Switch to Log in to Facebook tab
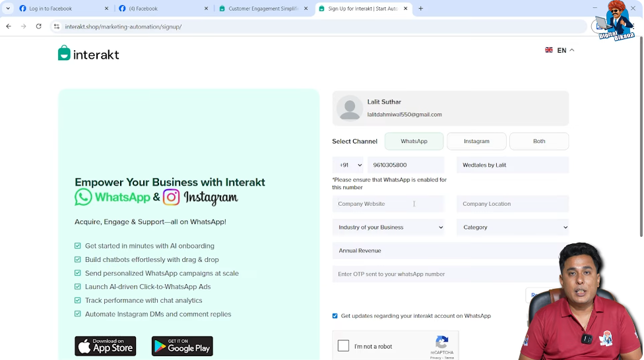This screenshot has width=644, height=360. coord(63,8)
